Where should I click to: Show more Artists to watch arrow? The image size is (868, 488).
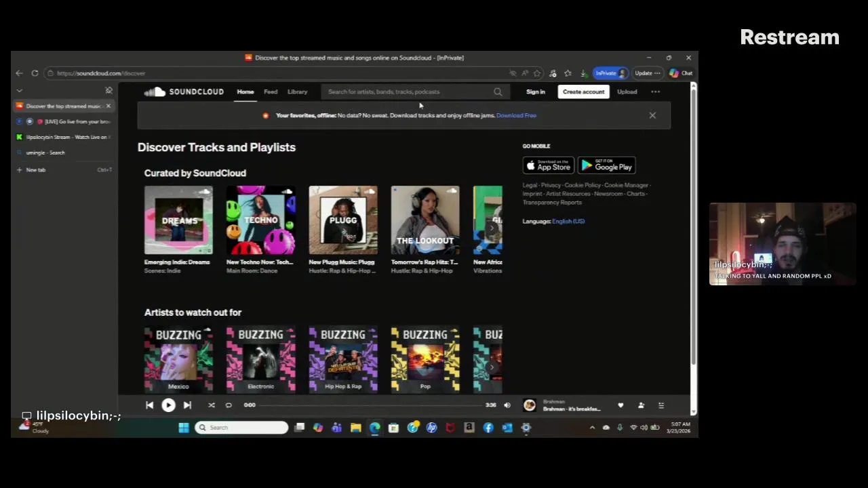(492, 367)
